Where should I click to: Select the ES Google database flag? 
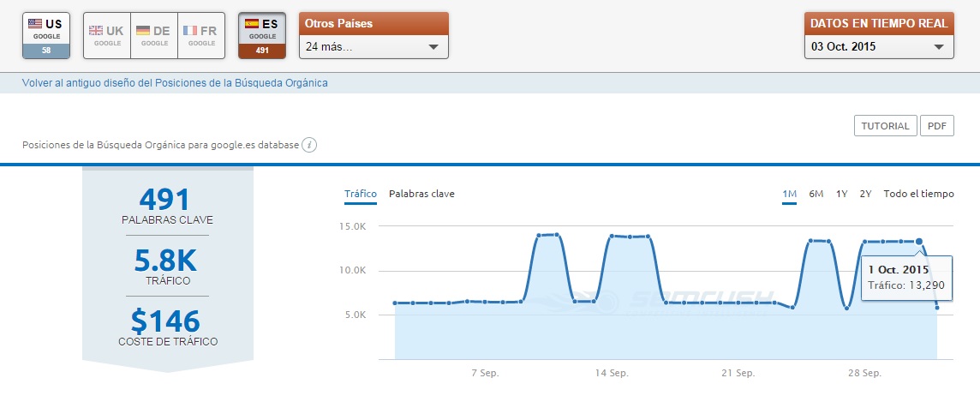(262, 35)
